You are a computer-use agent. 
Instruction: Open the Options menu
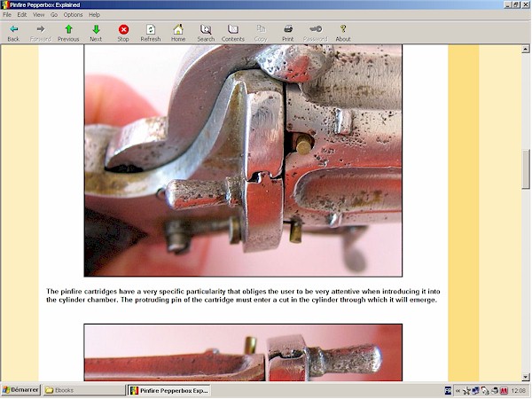click(73, 15)
